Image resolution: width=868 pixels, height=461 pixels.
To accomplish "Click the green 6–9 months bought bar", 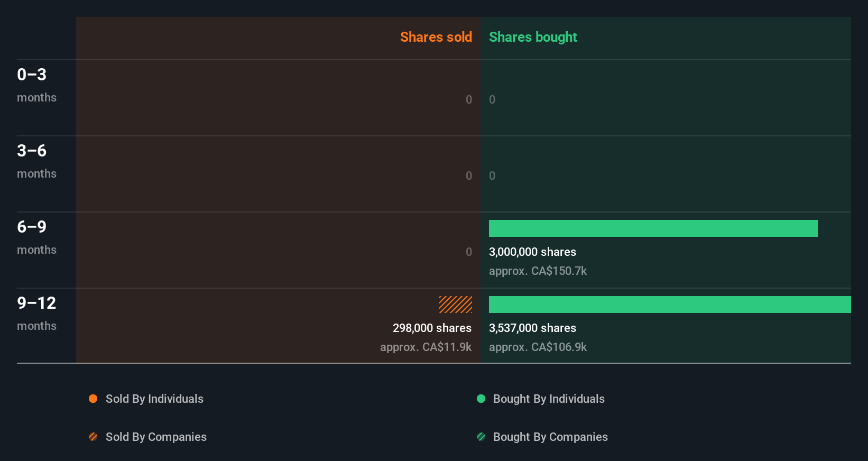I will 653,228.
